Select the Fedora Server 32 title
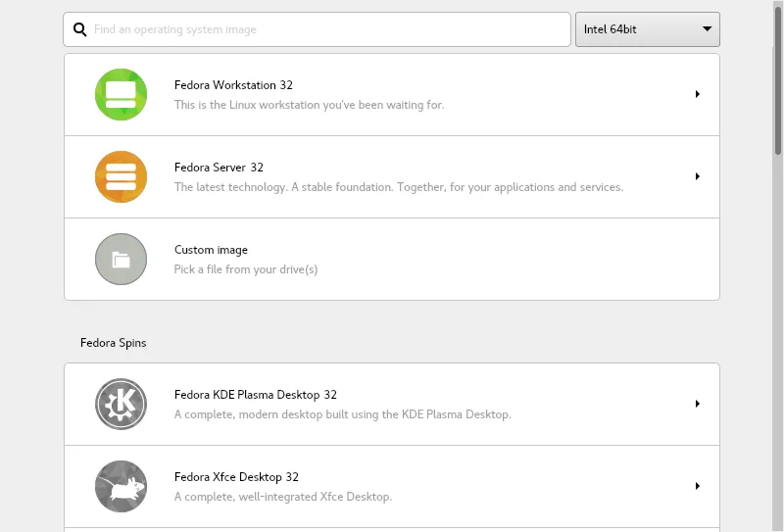Viewport: 784px width, 532px height. tap(219, 168)
